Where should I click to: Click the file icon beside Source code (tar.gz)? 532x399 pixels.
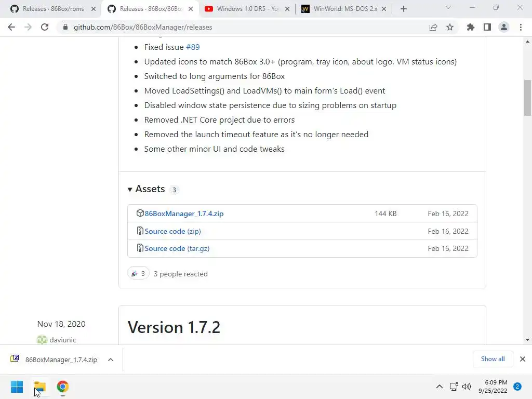[140, 248]
